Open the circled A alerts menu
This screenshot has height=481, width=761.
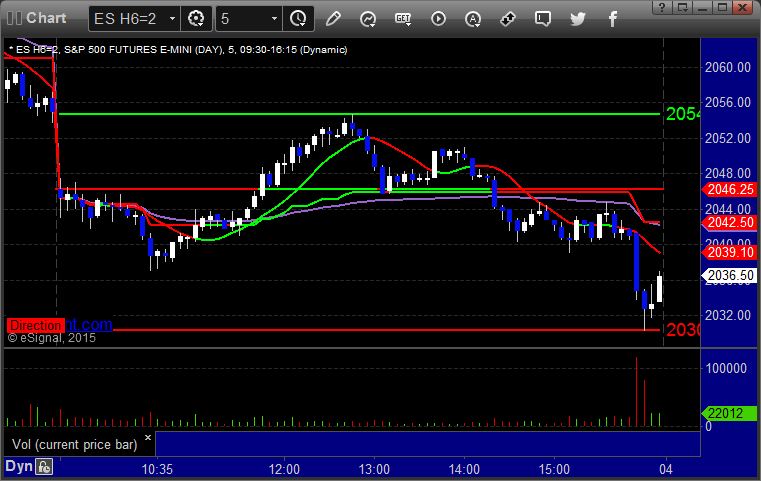click(x=473, y=19)
